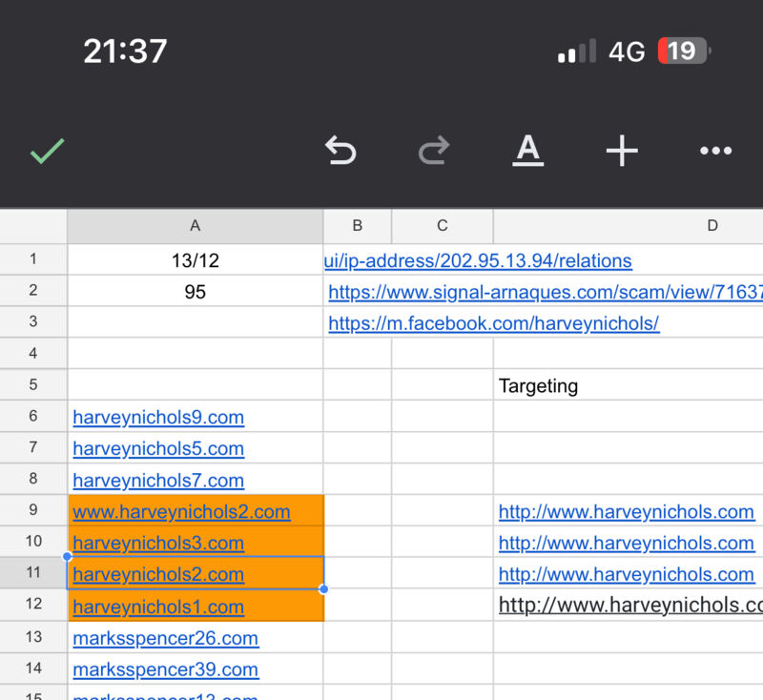The width and height of the screenshot is (763, 700).
Task: Select row 11 header
Action: [x=33, y=572]
